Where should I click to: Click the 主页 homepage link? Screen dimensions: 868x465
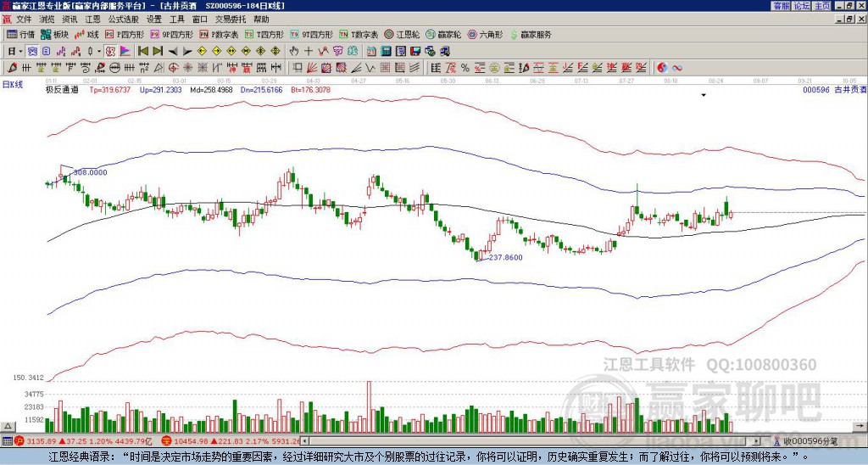click(x=822, y=6)
